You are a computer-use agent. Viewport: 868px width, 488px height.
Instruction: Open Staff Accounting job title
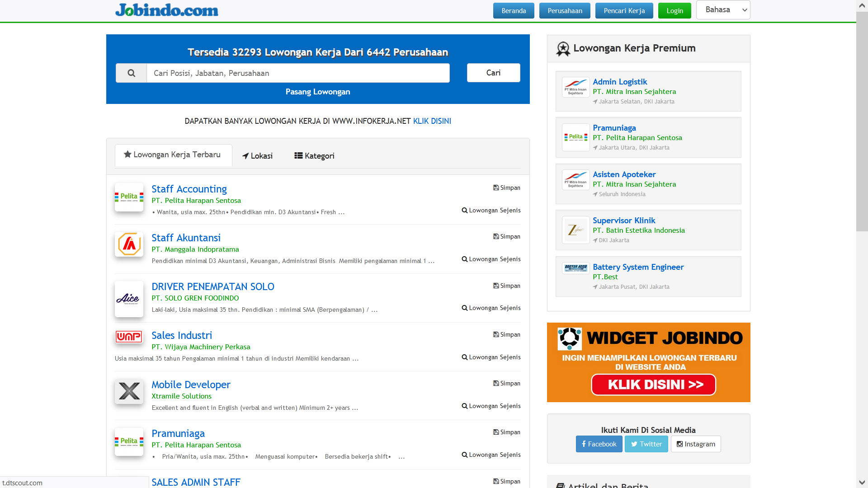coord(189,189)
